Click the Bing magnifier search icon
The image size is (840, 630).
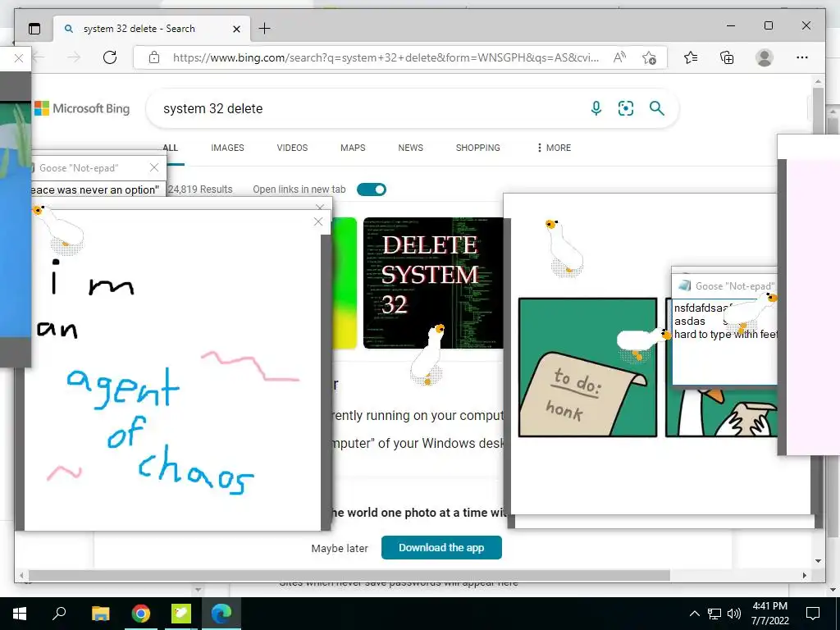tap(657, 109)
